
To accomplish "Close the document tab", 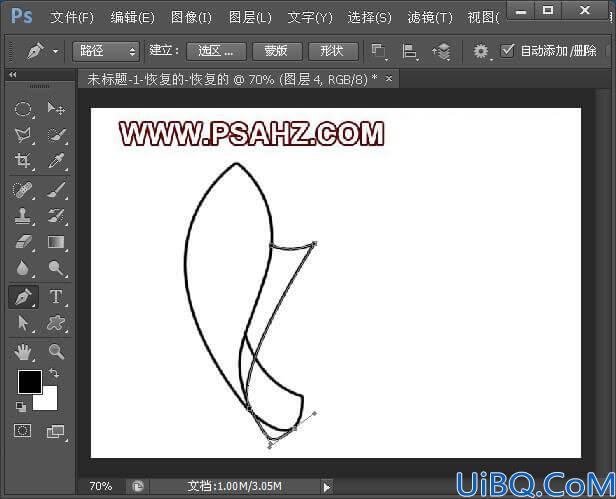I will click(389, 79).
